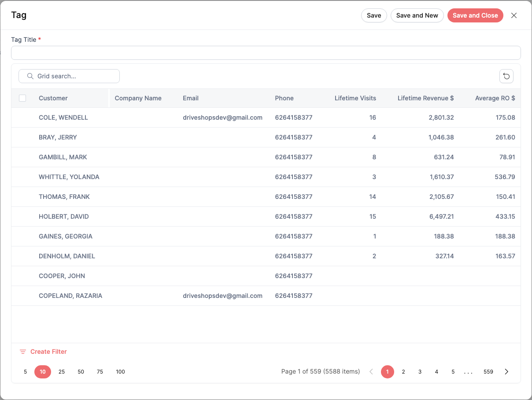The height and width of the screenshot is (400, 532).
Task: Go to page 4
Action: (x=436, y=372)
